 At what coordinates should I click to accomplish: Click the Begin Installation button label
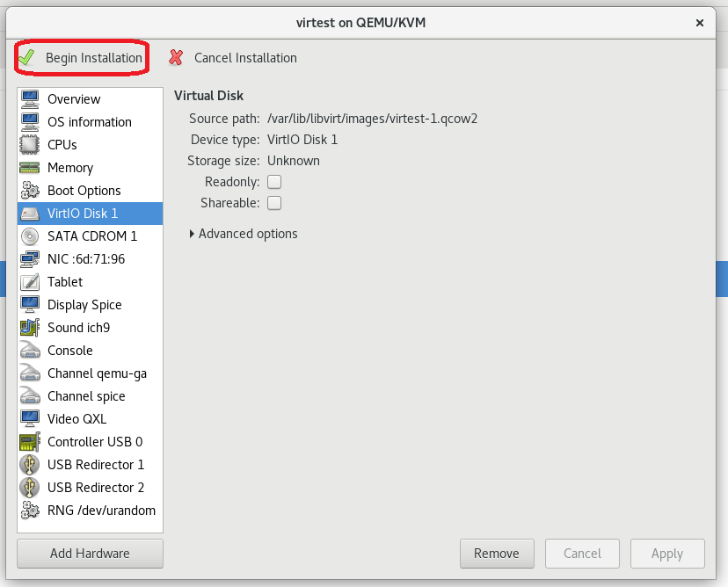point(94,58)
